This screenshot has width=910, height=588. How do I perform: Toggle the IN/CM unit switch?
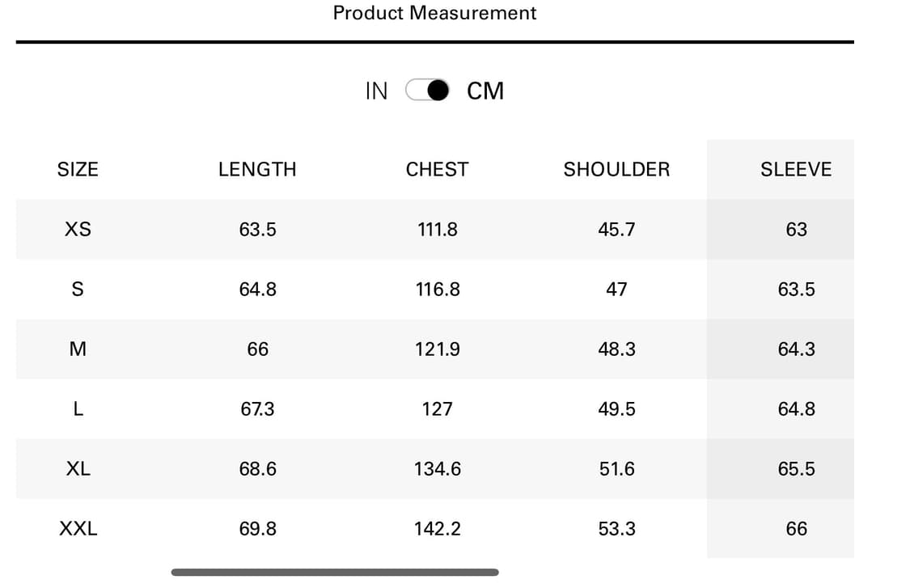428,91
